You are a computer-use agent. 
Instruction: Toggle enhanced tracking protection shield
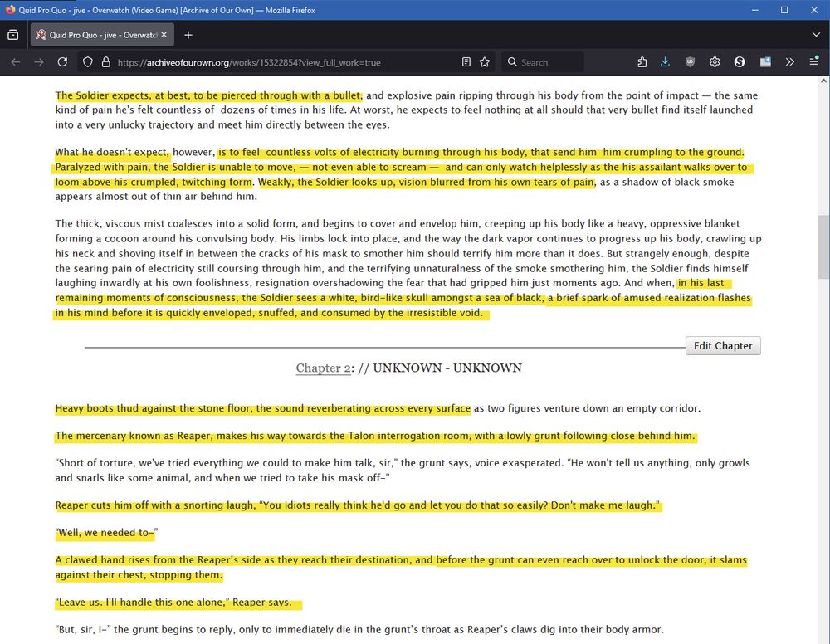(86, 61)
